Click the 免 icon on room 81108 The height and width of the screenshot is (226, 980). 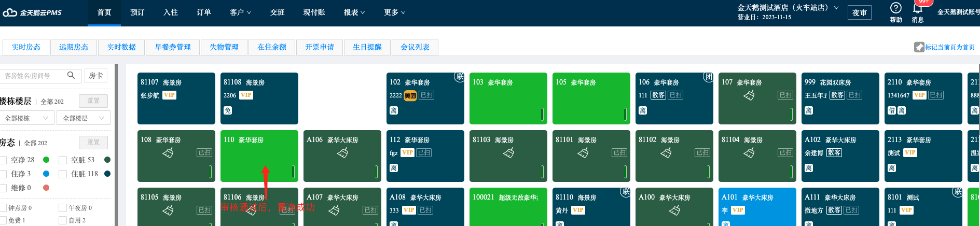pos(228,110)
